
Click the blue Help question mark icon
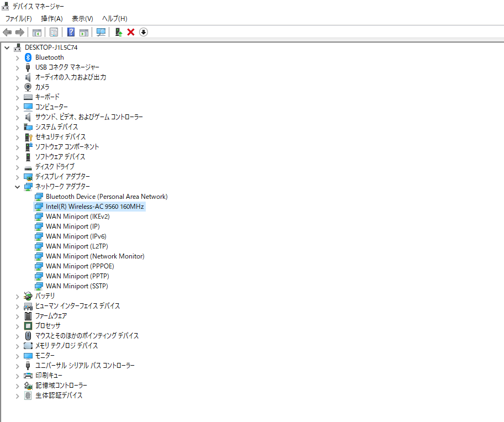pos(71,32)
